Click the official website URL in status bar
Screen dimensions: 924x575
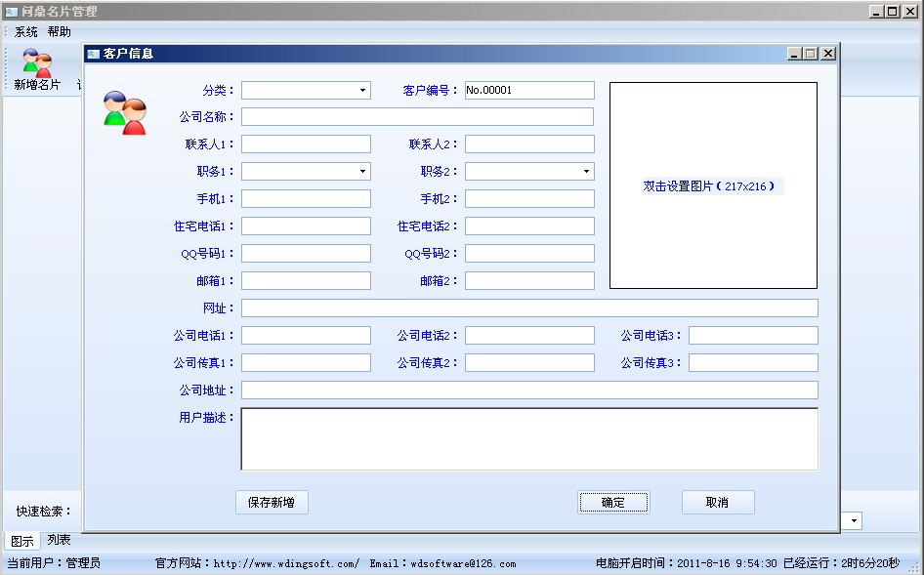[x=286, y=564]
